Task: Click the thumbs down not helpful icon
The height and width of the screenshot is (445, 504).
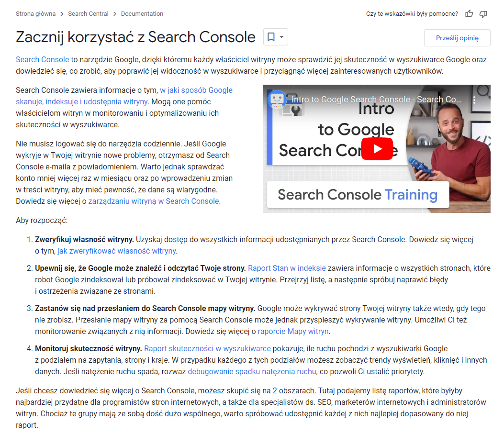Action: (x=483, y=14)
